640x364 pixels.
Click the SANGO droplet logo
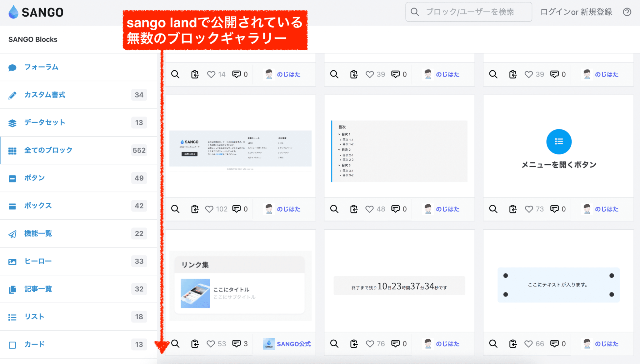click(x=12, y=12)
